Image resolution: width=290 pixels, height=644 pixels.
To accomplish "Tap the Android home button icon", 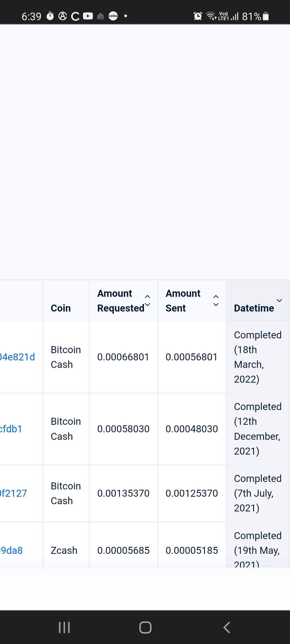I will pyautogui.click(x=145, y=627).
